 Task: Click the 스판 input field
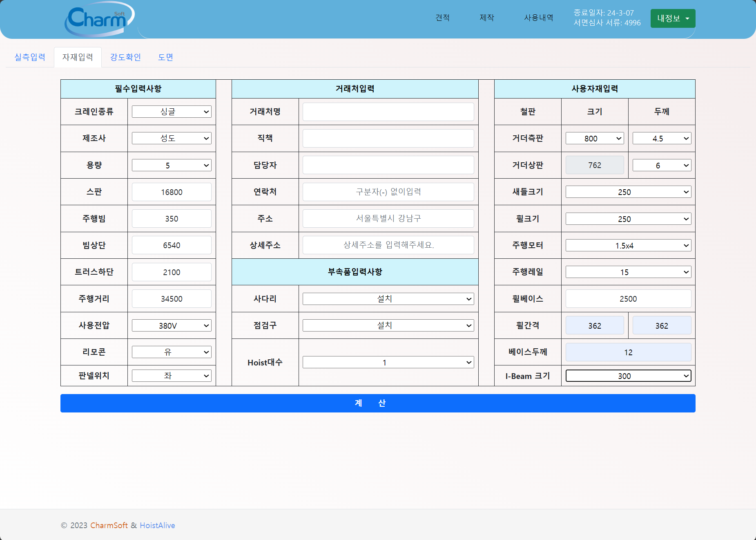(x=171, y=192)
